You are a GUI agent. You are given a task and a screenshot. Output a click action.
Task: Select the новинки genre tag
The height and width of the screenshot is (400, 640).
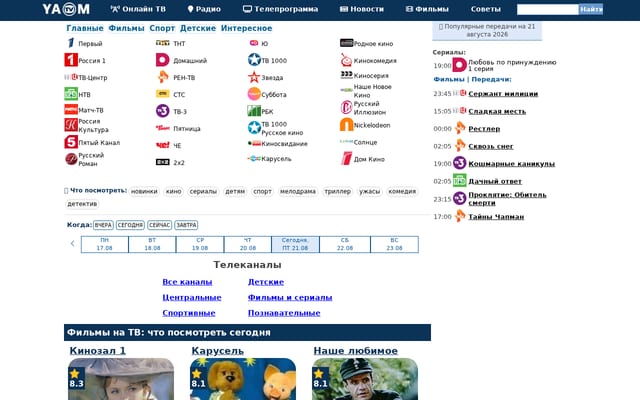click(144, 191)
